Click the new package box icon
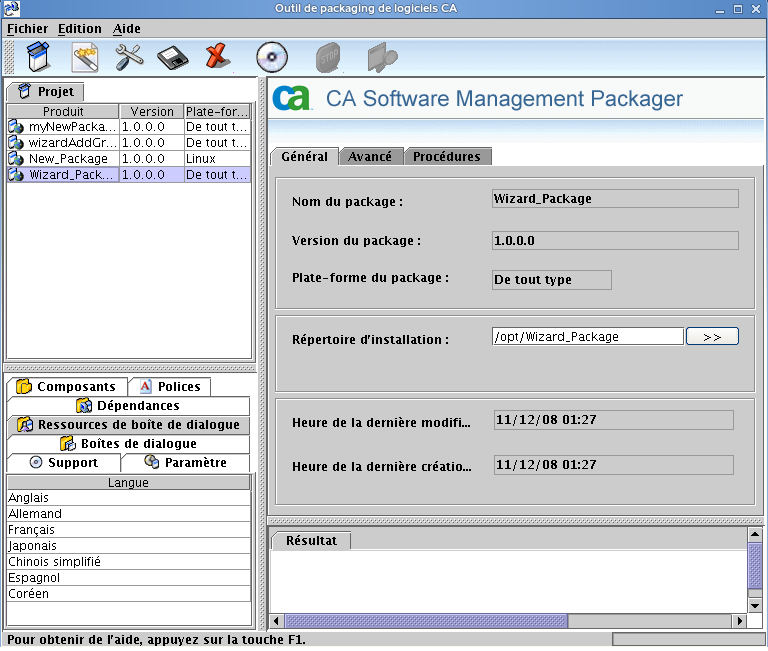 [37, 56]
